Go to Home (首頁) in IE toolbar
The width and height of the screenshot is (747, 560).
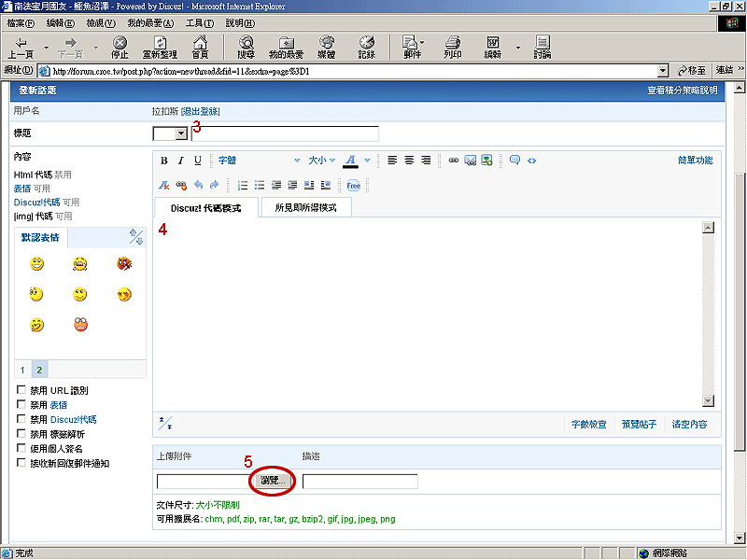click(200, 48)
